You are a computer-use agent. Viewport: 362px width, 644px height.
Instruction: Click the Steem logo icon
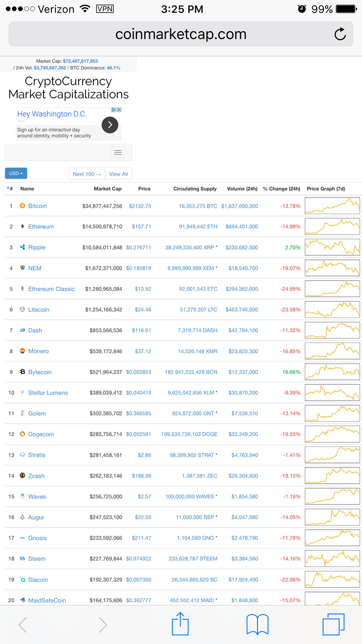pos(23,559)
